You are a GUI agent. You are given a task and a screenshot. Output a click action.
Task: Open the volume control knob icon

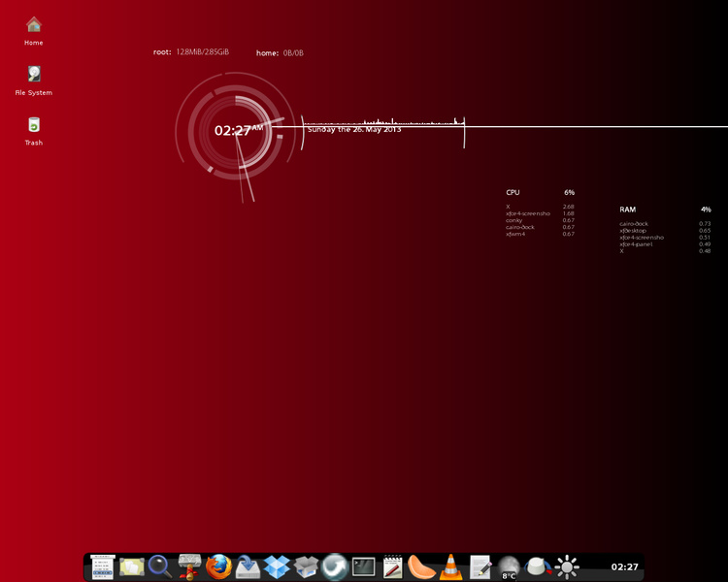click(538, 566)
